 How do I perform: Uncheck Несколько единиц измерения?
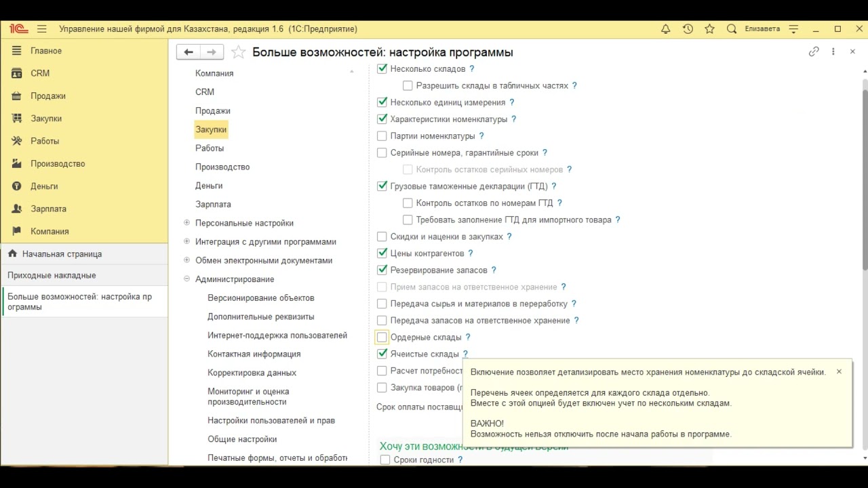tap(382, 102)
